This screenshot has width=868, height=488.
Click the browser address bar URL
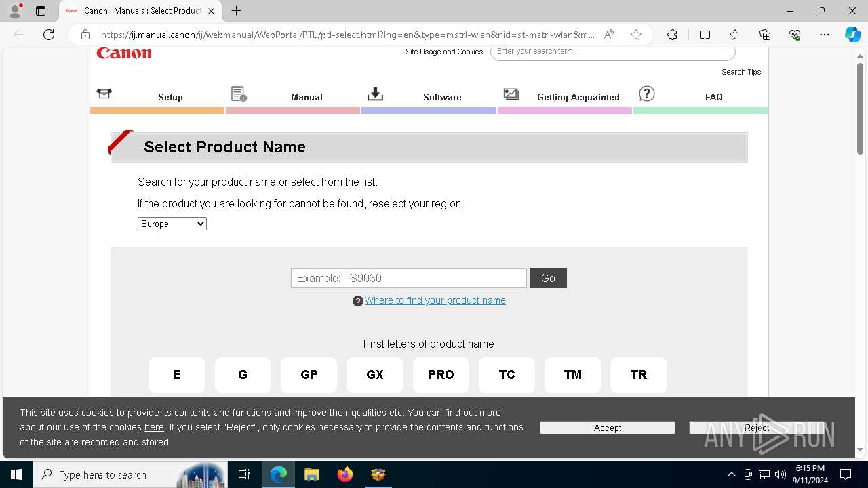pyautogui.click(x=348, y=35)
